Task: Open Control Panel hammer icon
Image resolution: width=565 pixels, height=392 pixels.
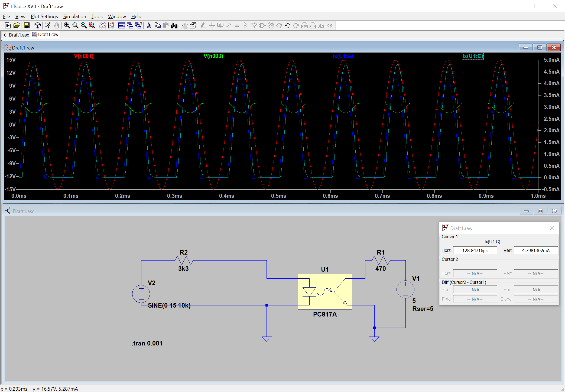Action: (37, 25)
